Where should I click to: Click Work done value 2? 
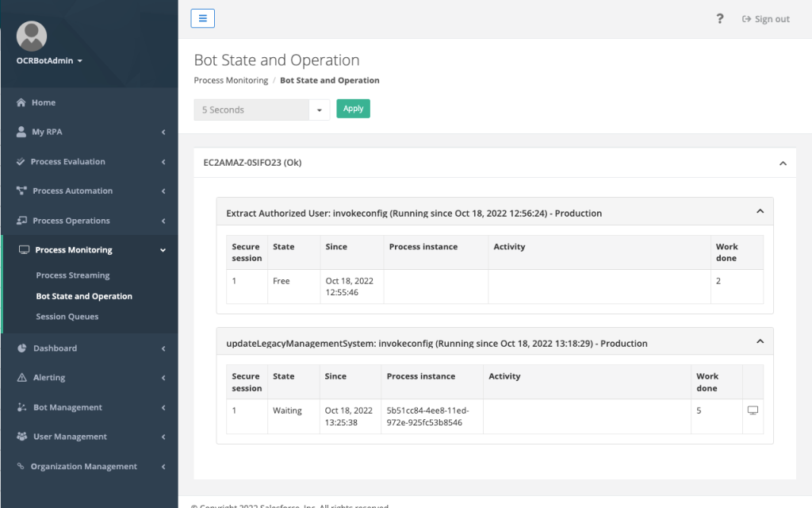tap(718, 281)
